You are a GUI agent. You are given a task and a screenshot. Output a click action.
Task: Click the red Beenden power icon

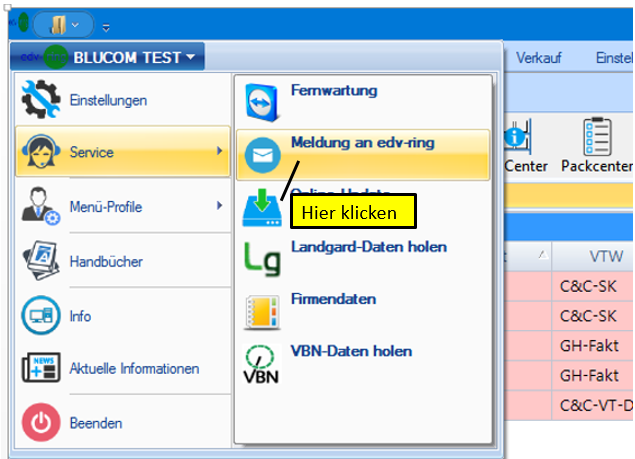pos(41,423)
